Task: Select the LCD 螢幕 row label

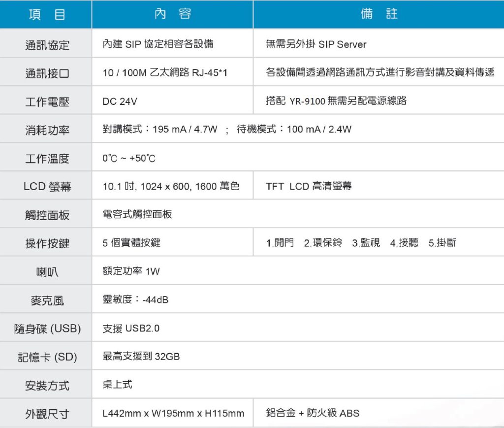Action: click(47, 187)
